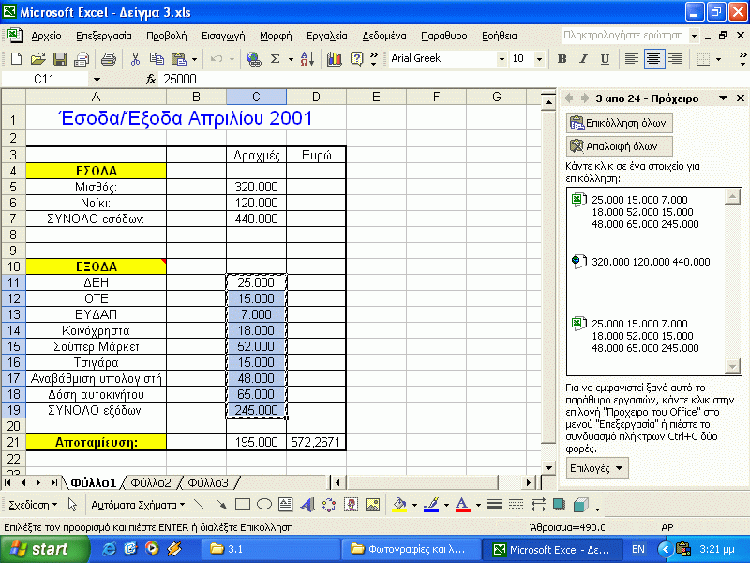Image resolution: width=750 pixels, height=563 pixels.
Task: Launch the Chart Wizard icon
Action: coord(334,59)
